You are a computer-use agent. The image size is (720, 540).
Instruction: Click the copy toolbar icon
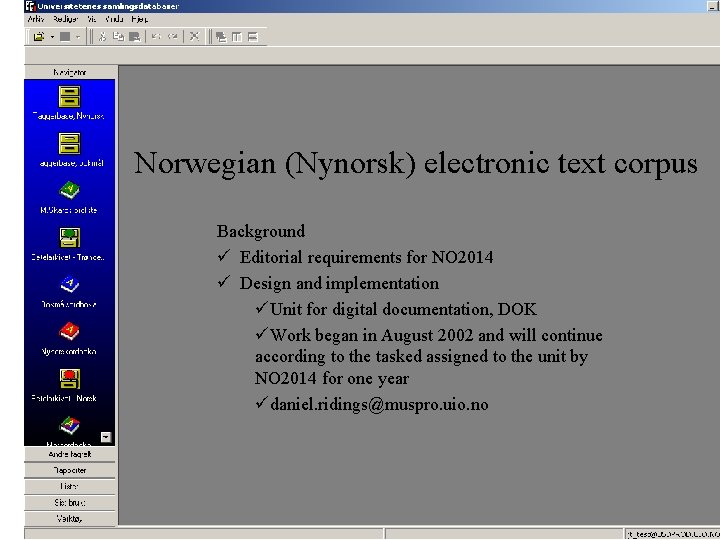pos(118,37)
